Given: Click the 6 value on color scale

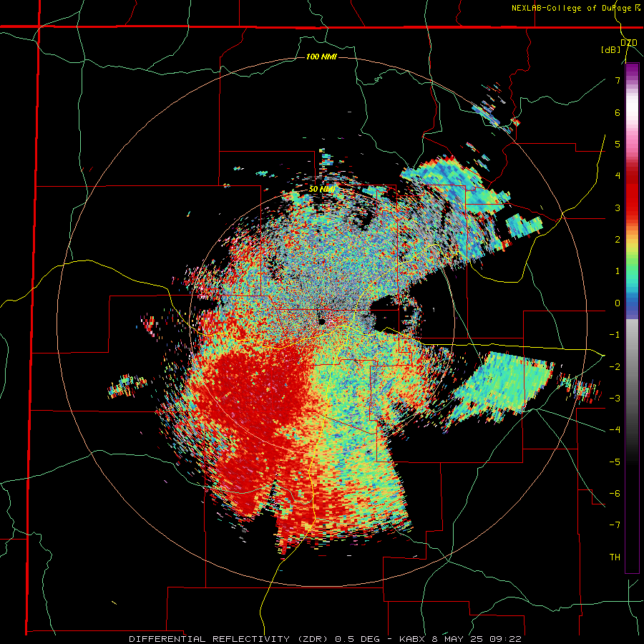Looking at the screenshot, I should (x=618, y=112).
